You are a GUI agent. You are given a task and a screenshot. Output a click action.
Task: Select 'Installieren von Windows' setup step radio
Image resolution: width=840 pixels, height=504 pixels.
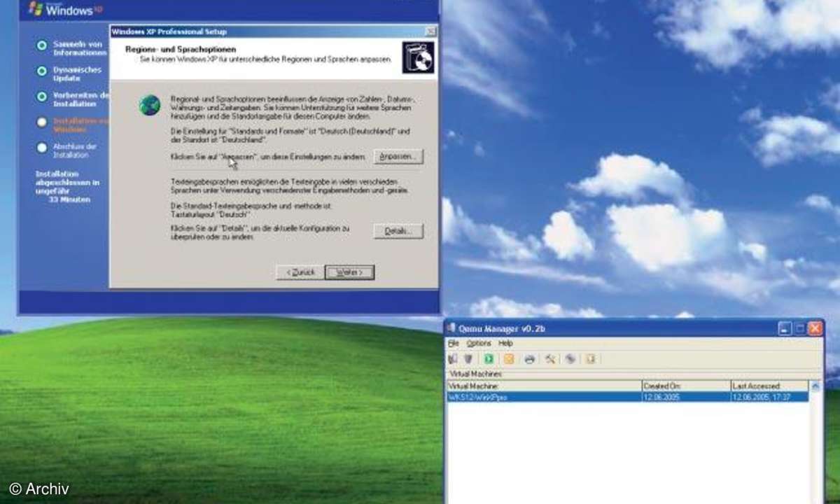[x=42, y=122]
